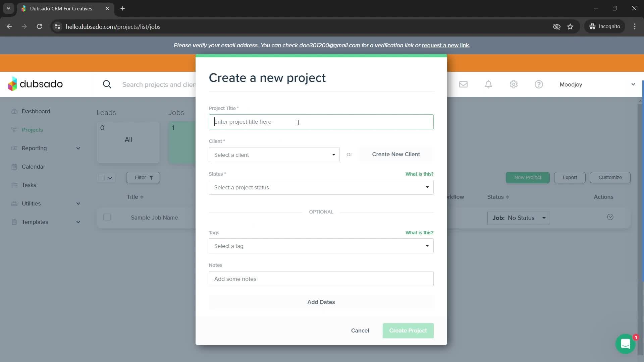The height and width of the screenshot is (362, 644).
Task: Click the Incognito profile indicator
Action: pos(605,26)
